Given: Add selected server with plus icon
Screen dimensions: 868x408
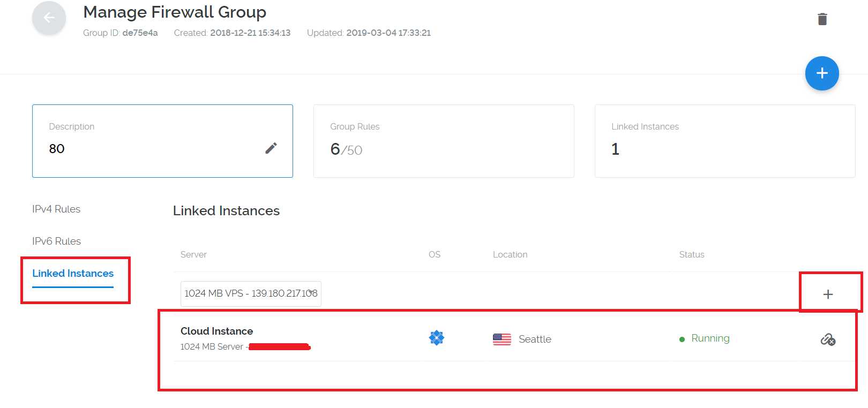Looking at the screenshot, I should point(828,294).
